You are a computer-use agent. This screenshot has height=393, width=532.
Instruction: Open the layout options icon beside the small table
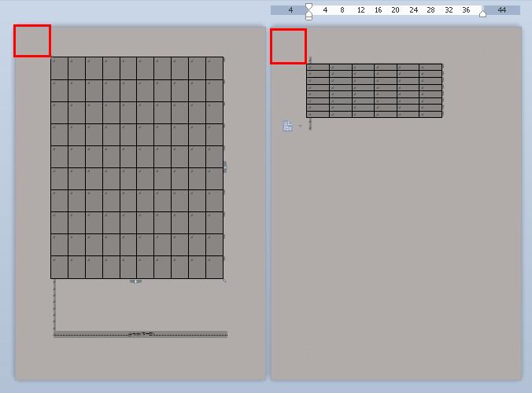point(287,126)
